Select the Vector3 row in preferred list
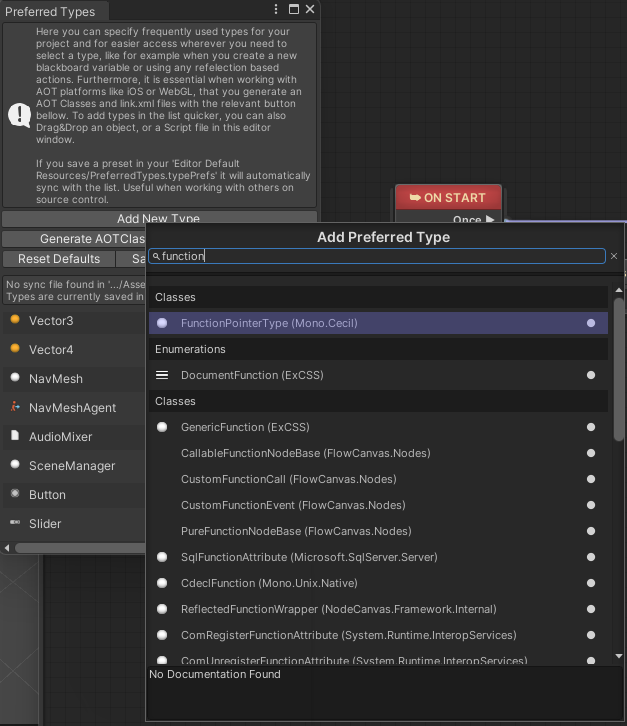The image size is (627, 726). (74, 321)
